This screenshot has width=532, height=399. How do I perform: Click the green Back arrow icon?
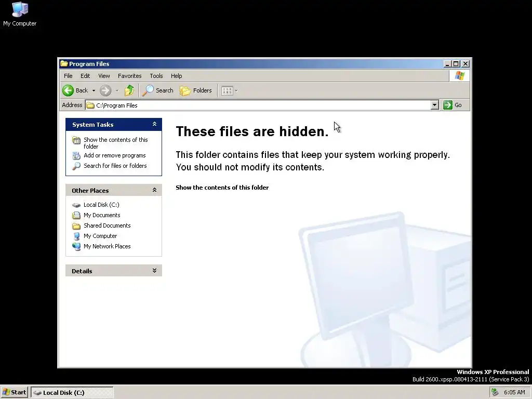[68, 90]
